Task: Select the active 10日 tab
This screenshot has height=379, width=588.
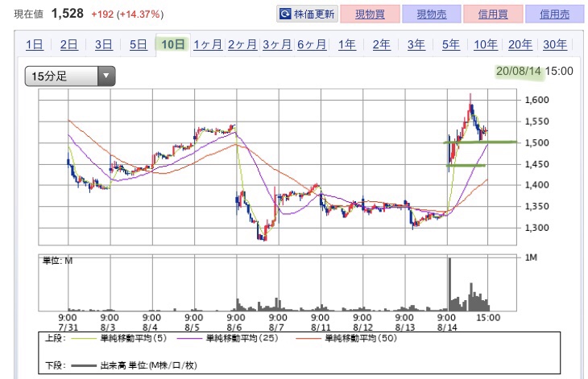Action: tap(173, 44)
